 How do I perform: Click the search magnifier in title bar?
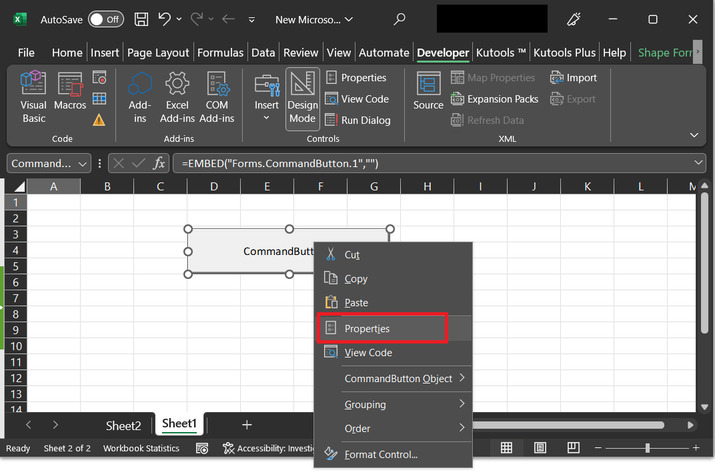pyautogui.click(x=400, y=19)
